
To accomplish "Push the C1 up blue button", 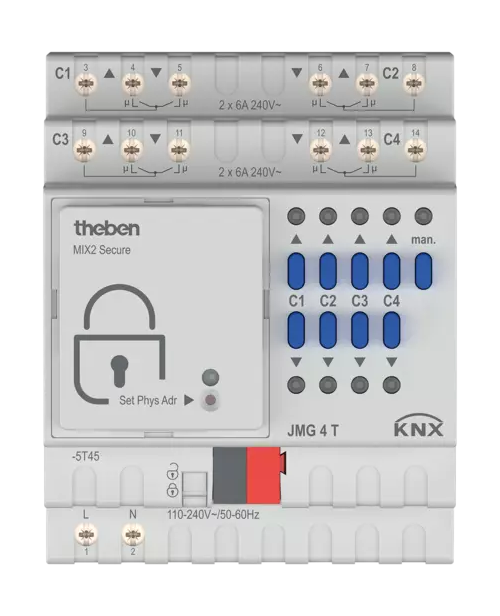I will (296, 271).
